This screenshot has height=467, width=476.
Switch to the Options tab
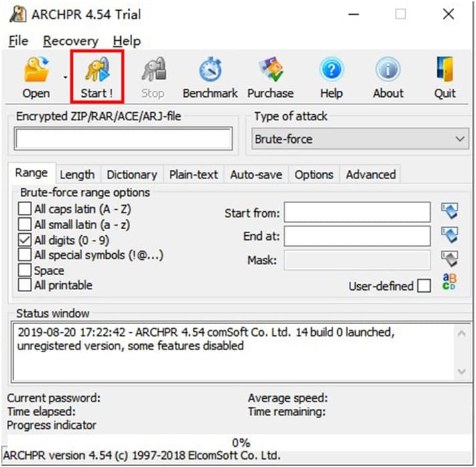tap(314, 174)
